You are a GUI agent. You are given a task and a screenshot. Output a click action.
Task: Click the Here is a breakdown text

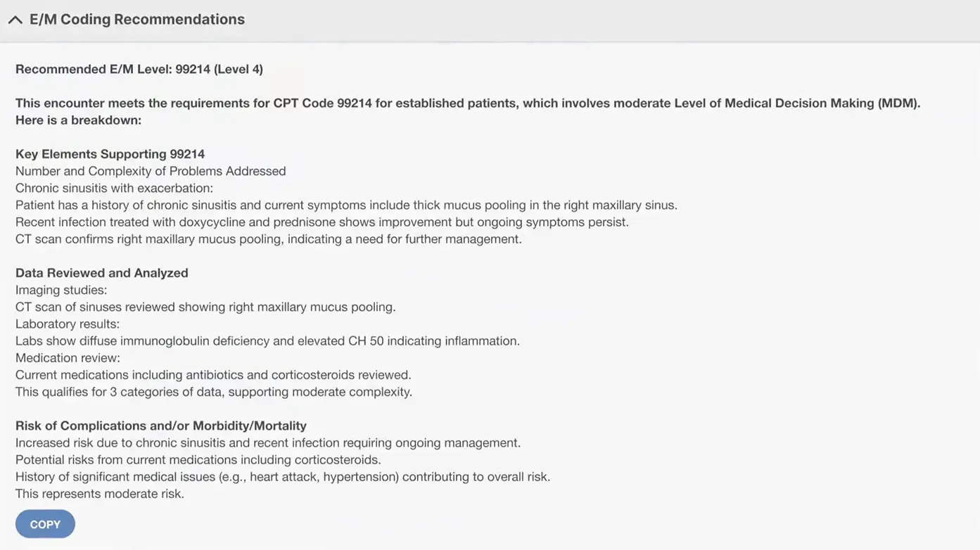coord(78,120)
